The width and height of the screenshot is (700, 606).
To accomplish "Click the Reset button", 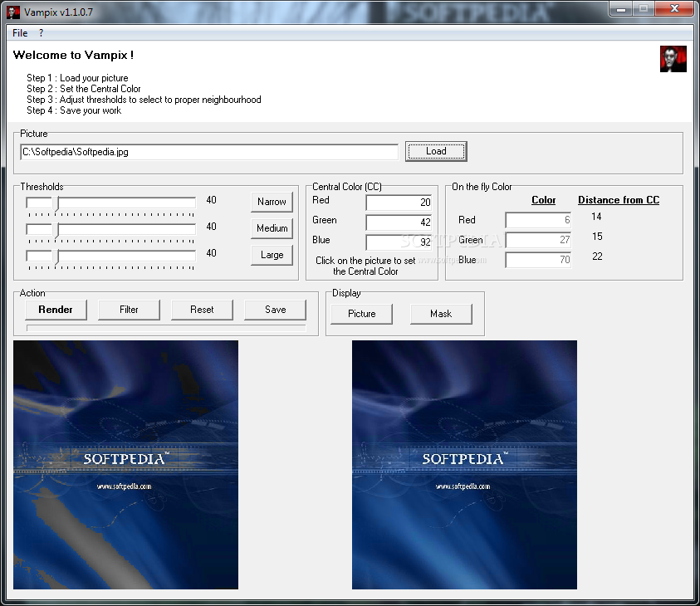I will pyautogui.click(x=202, y=310).
